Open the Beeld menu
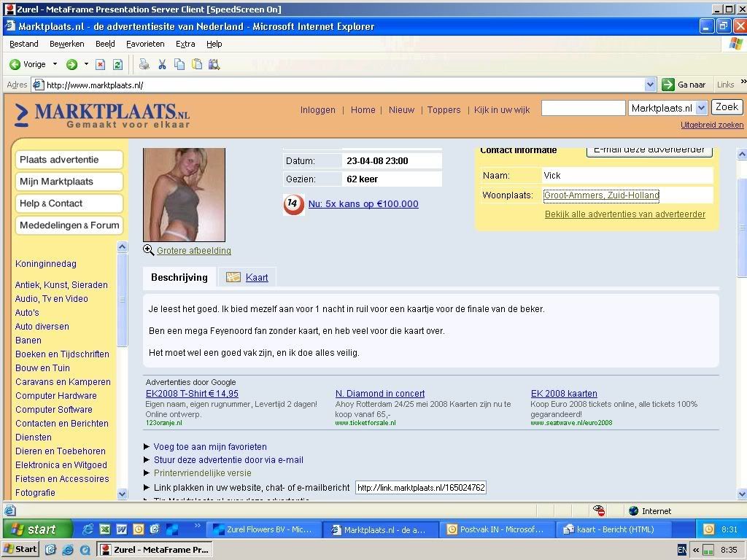The image size is (747, 560). pos(105,44)
